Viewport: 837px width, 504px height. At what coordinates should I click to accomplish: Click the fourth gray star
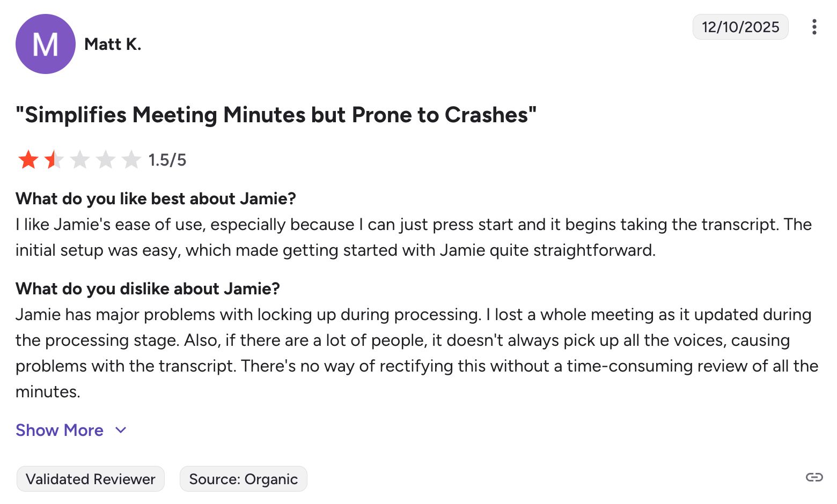tap(107, 159)
